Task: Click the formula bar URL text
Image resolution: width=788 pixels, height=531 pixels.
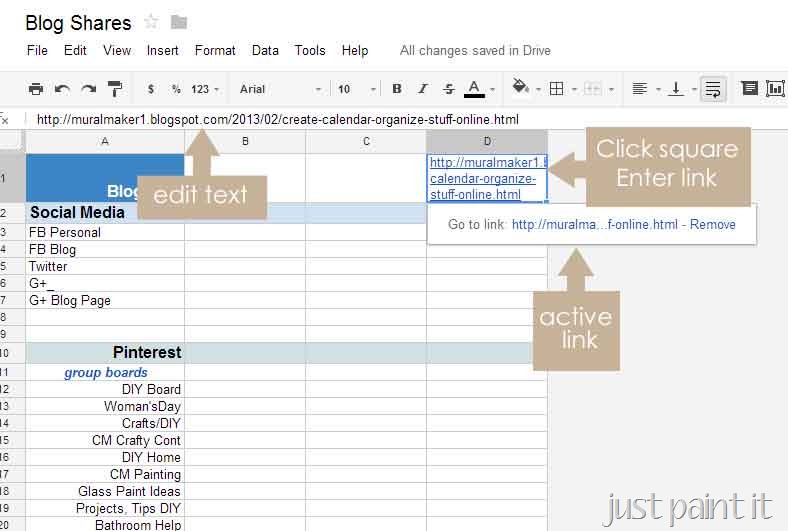Action: coord(277,120)
